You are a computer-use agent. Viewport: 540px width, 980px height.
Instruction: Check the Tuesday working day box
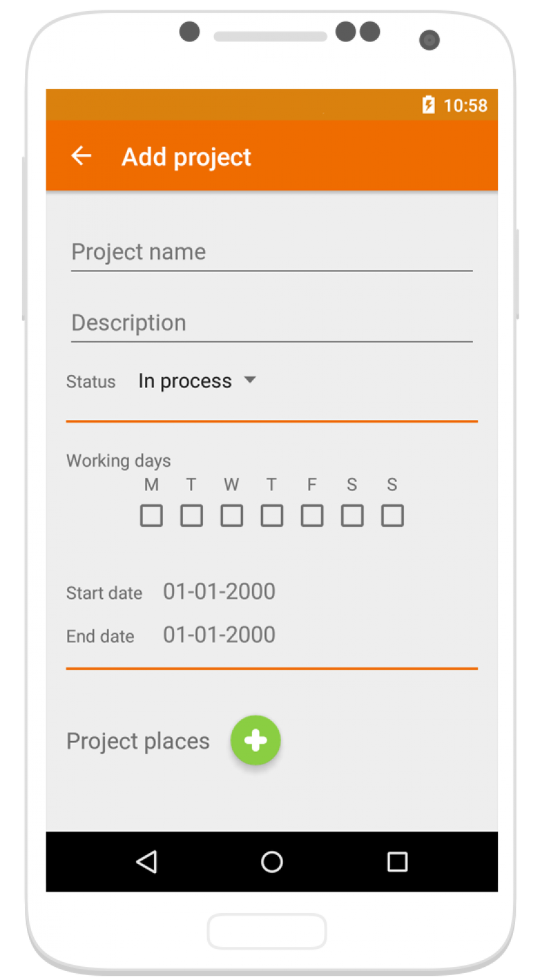[191, 515]
